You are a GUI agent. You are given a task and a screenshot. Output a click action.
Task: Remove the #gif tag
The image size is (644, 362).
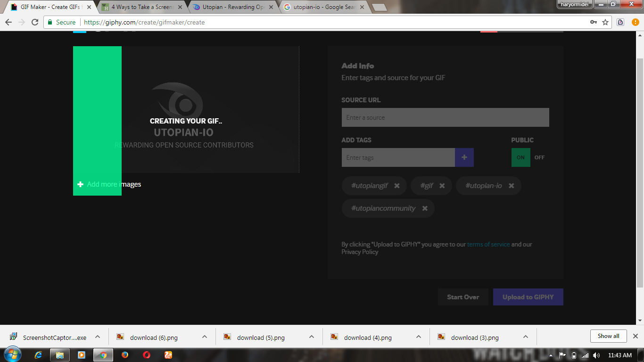click(442, 186)
